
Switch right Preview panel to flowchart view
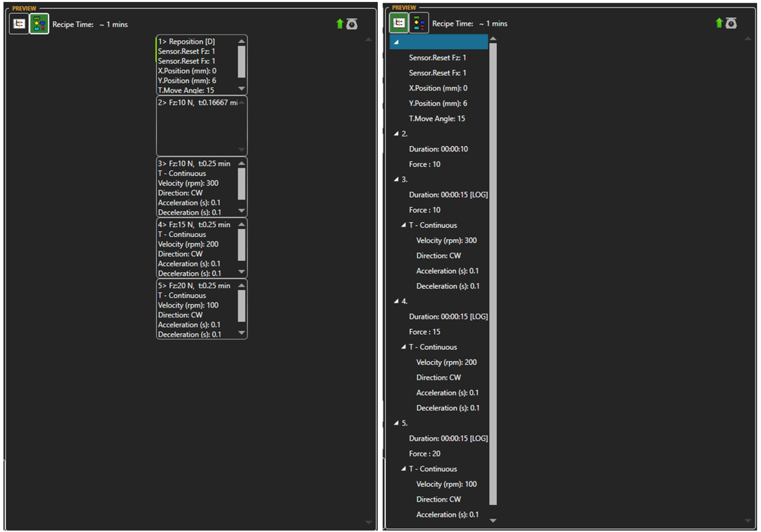(419, 23)
